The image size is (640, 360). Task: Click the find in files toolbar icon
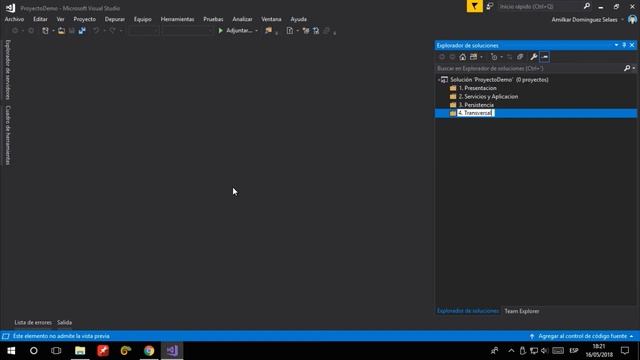(268, 31)
